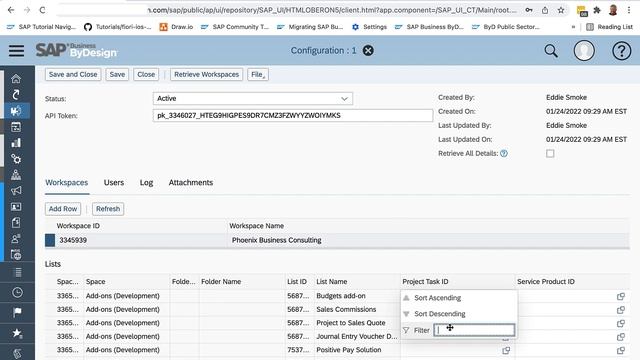This screenshot has height=360, width=640.
Task: Open the Settings bookmark
Action: coord(369,27)
